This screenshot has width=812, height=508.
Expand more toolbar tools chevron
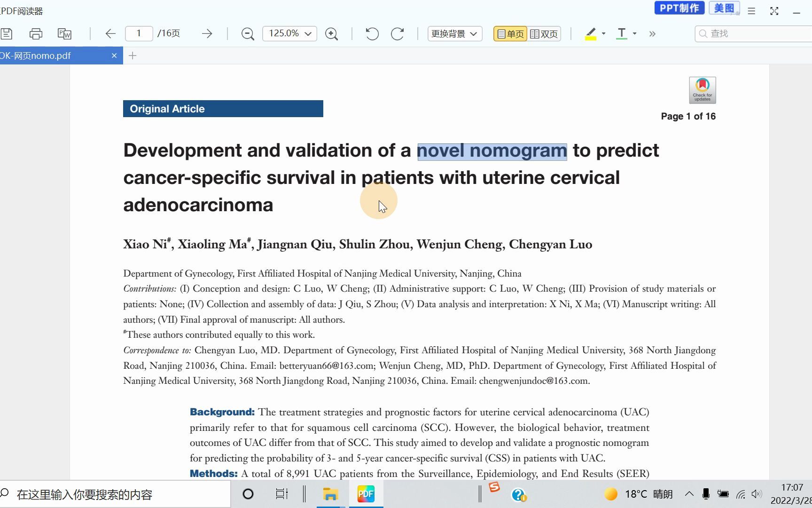(652, 33)
